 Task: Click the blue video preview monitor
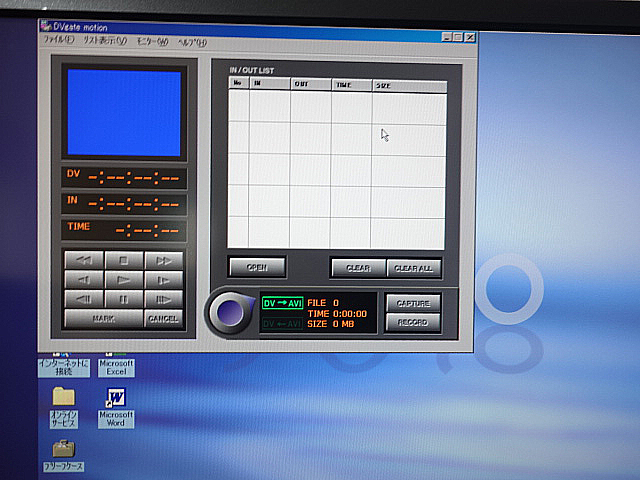click(x=124, y=112)
